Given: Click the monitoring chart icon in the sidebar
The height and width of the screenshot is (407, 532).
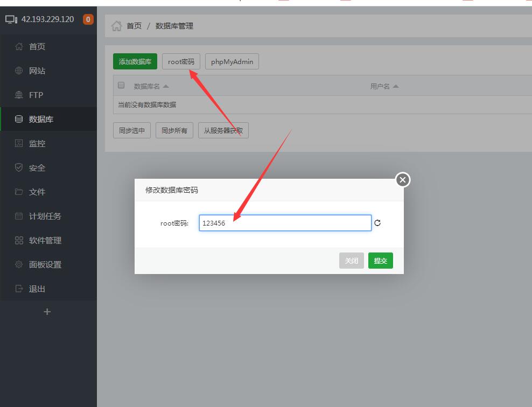Looking at the screenshot, I should pyautogui.click(x=19, y=144).
